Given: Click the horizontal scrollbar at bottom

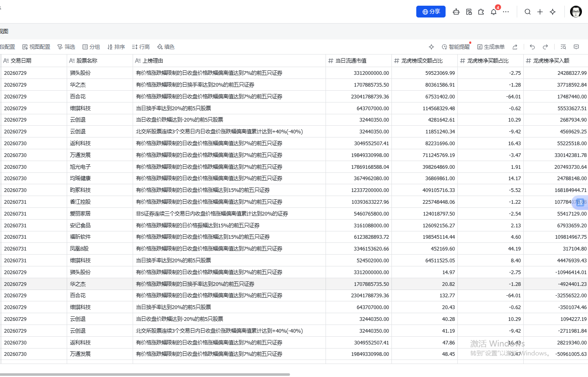Looking at the screenshot, I should (145, 374).
